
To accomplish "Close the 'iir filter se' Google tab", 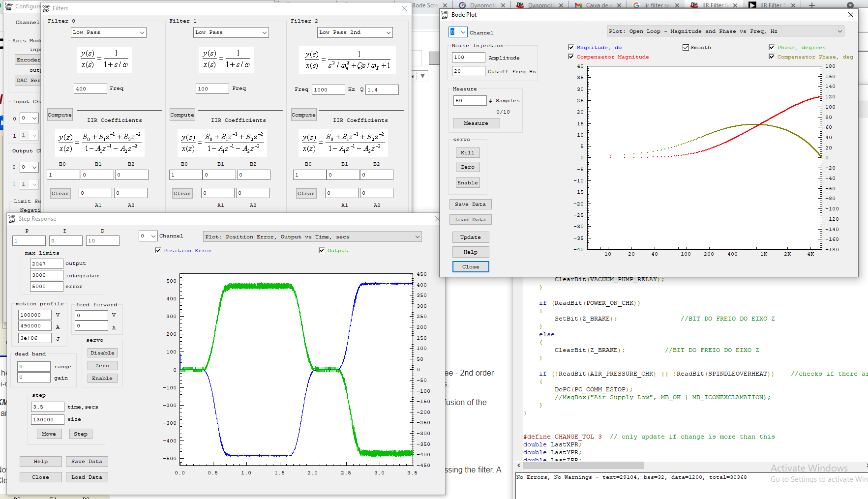I will tap(677, 5).
